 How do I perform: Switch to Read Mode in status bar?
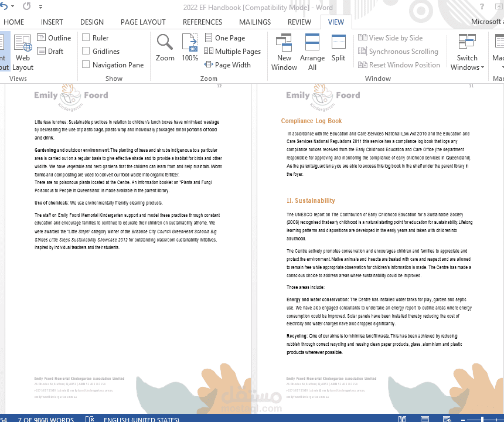tap(402, 419)
